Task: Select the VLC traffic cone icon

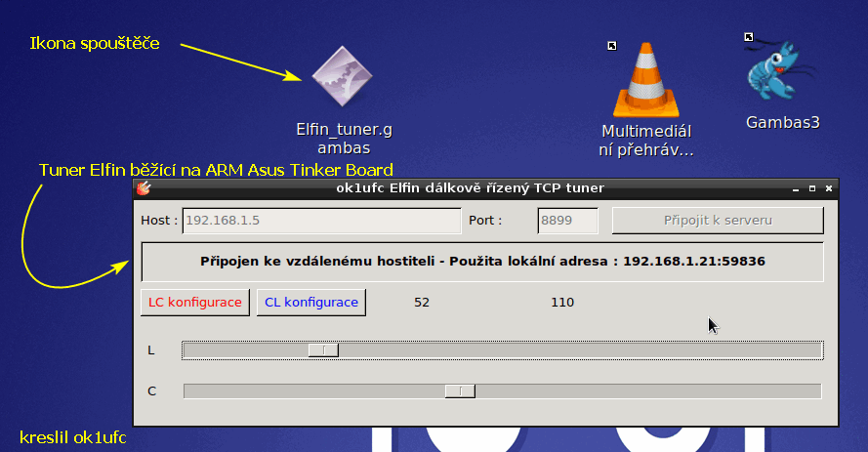Action: tap(645, 80)
